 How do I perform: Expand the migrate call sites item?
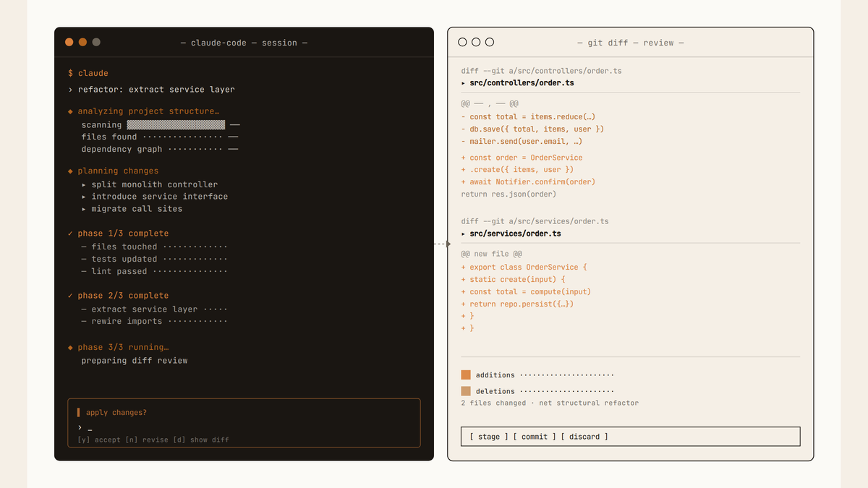[x=84, y=209]
